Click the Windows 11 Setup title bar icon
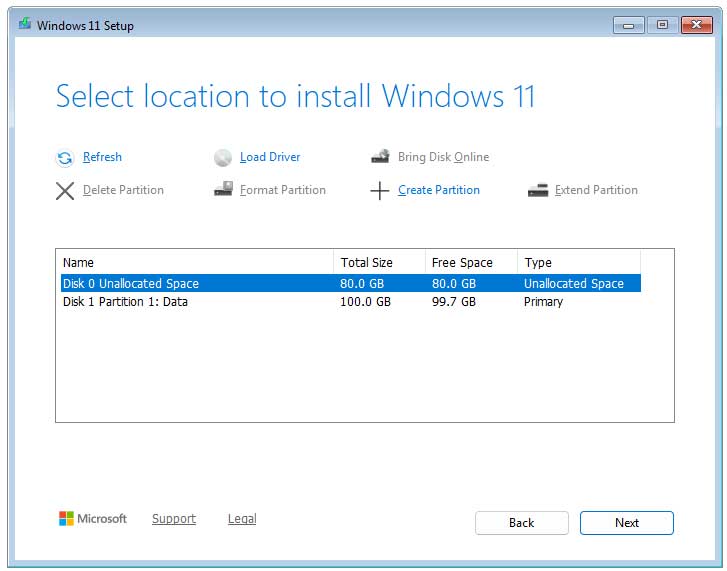This screenshot has height=571, width=727. 25,23
